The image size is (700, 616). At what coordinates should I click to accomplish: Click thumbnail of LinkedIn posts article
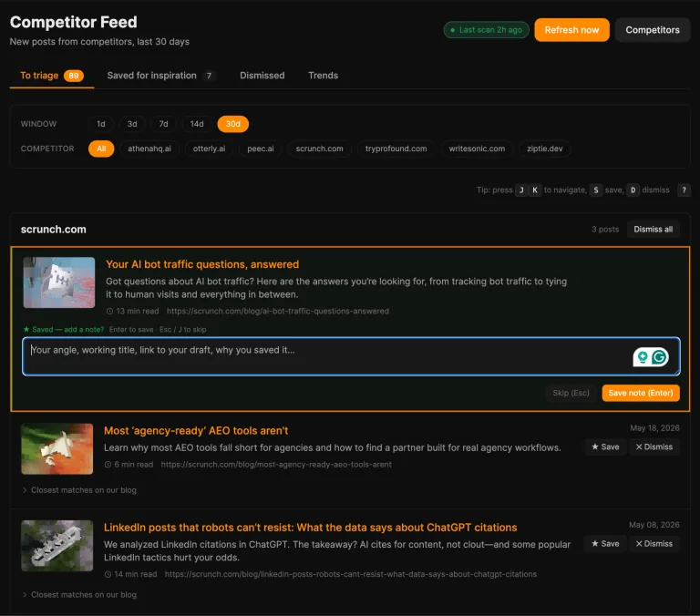57,546
